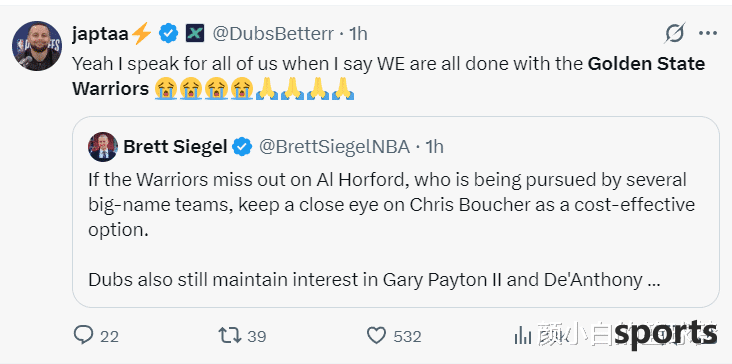
Task: Click the reply comment icon
Action: (x=84, y=336)
